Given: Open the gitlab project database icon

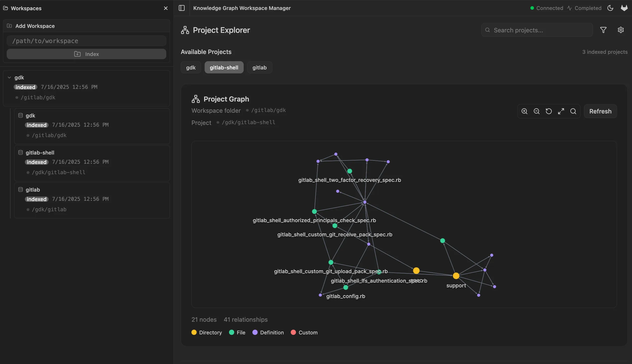Looking at the screenshot, I should (x=20, y=190).
